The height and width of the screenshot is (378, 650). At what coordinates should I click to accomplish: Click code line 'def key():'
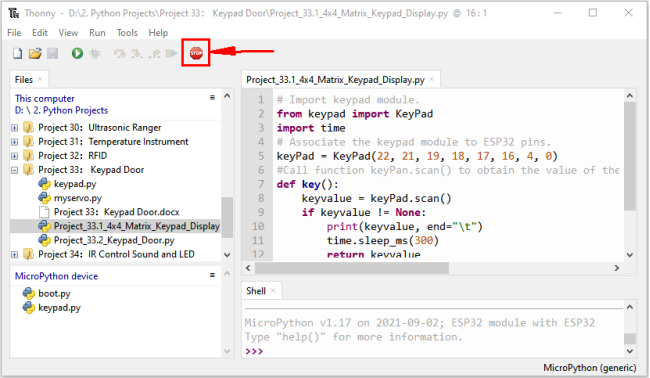tap(308, 184)
